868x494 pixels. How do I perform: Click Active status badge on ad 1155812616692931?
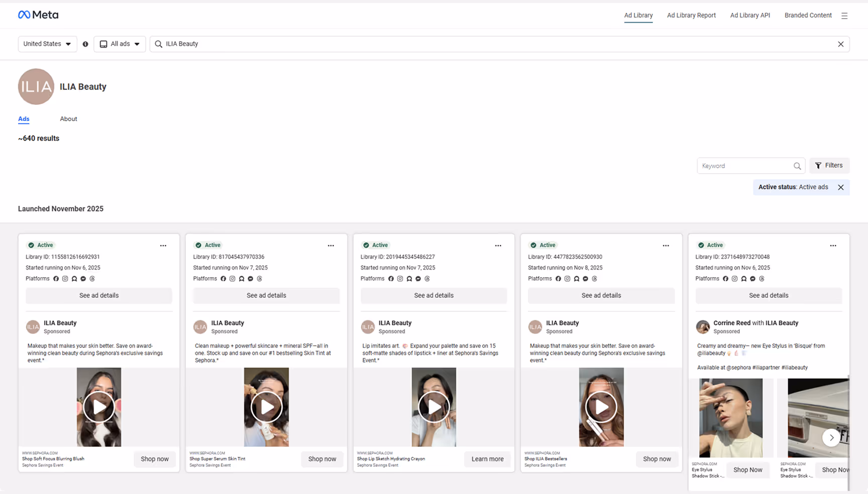(x=41, y=245)
